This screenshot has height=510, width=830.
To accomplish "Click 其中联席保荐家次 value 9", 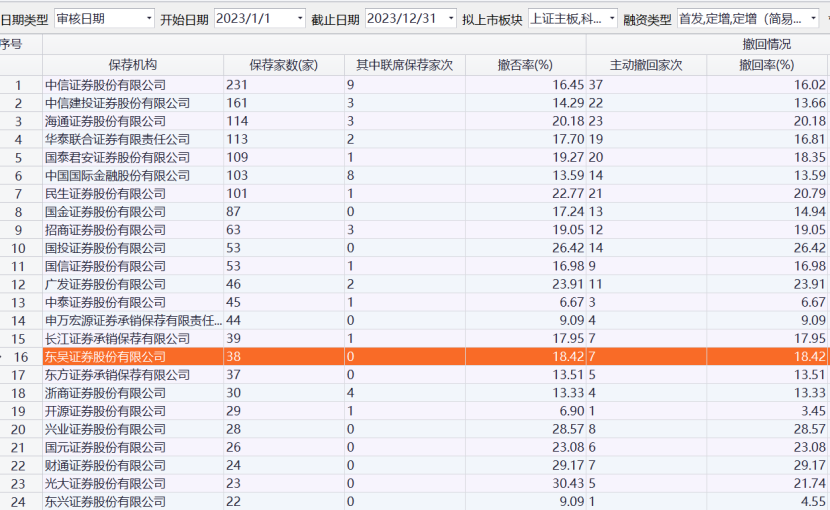I will pyautogui.click(x=350, y=85).
